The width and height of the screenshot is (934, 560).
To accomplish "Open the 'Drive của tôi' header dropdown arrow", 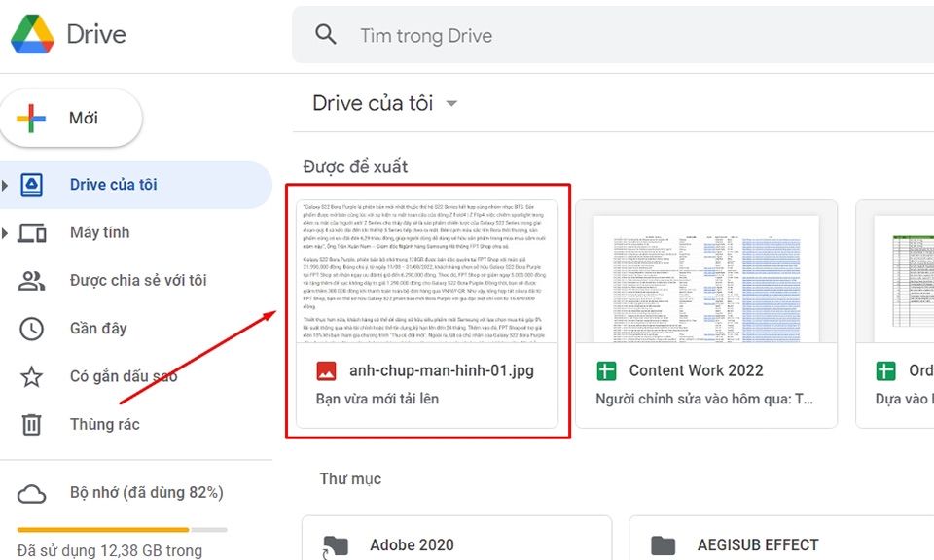I will pos(451,104).
